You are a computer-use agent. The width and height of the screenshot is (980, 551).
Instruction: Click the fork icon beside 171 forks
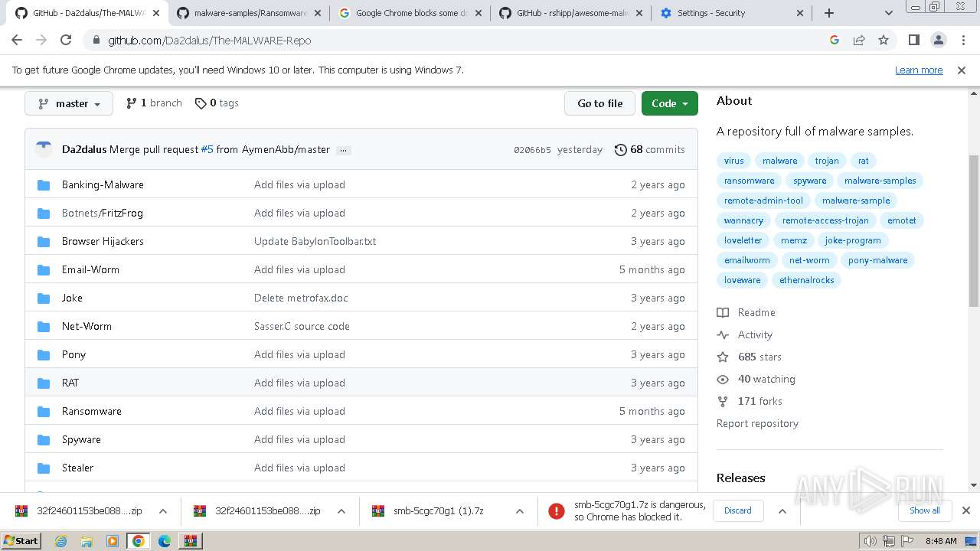click(x=723, y=401)
